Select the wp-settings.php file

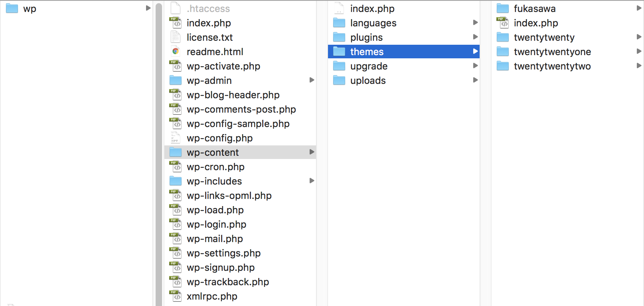tap(223, 253)
